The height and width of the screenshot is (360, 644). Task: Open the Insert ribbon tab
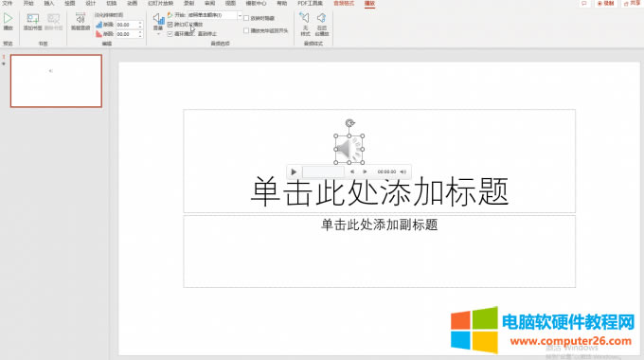pos(49,3)
